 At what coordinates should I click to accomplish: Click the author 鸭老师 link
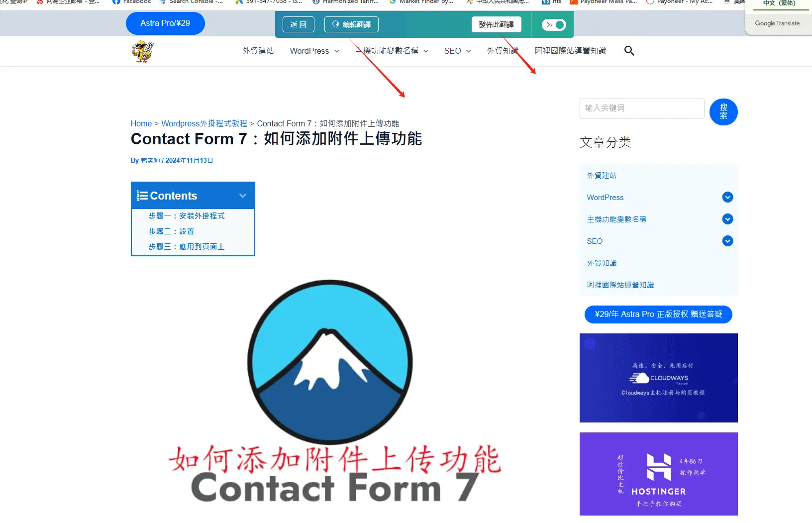[x=150, y=160]
